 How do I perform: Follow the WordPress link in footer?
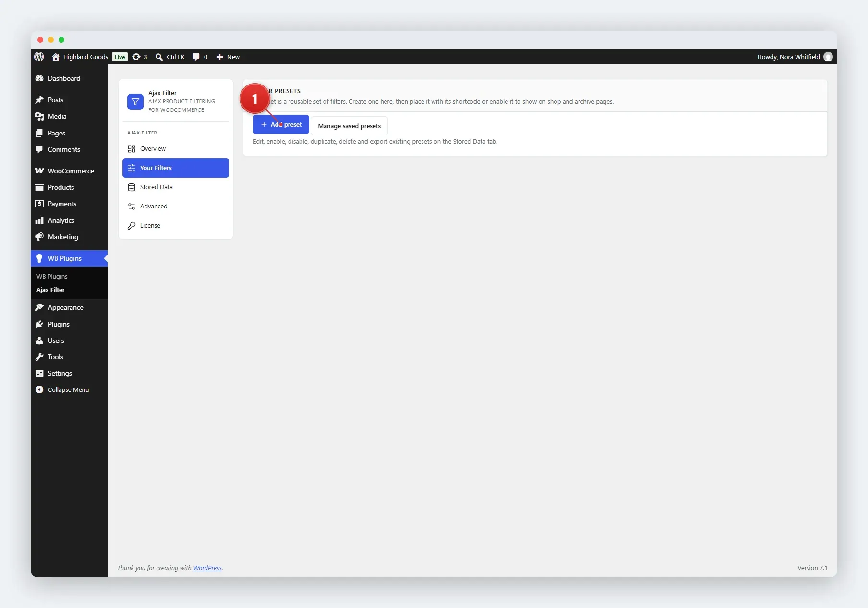tap(207, 568)
